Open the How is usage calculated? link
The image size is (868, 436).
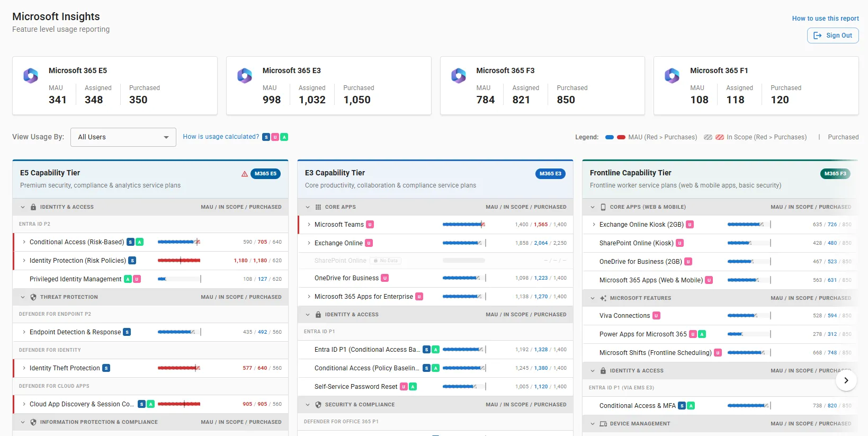(x=221, y=137)
